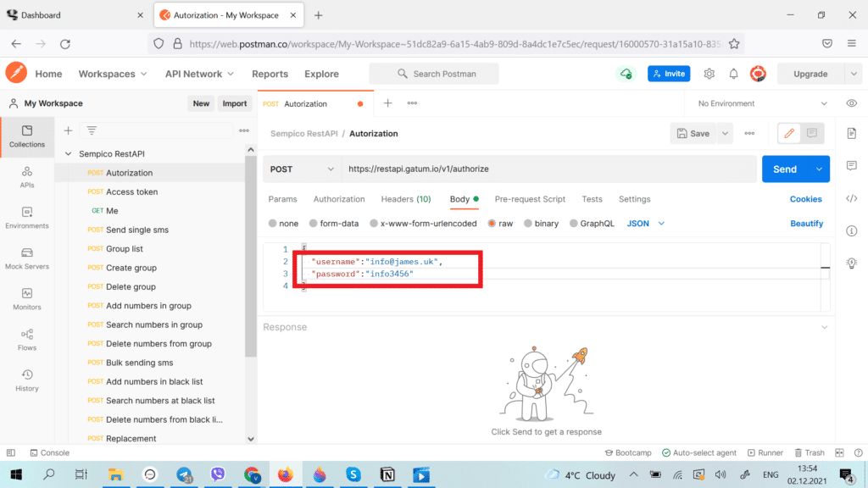This screenshot has height=488, width=868.
Task: Click the filter collections icon
Action: click(x=92, y=130)
